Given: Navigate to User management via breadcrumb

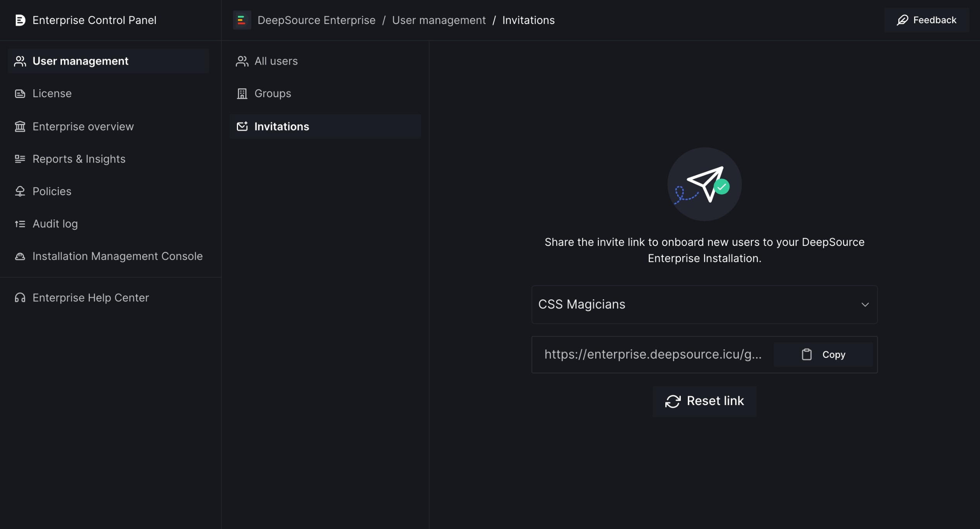Looking at the screenshot, I should (439, 20).
